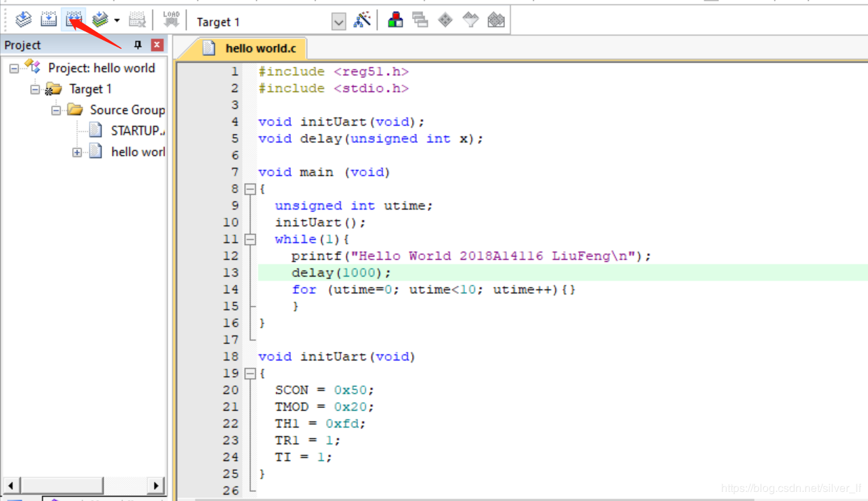Click the while(1){ statement
868x501 pixels.
(x=312, y=239)
